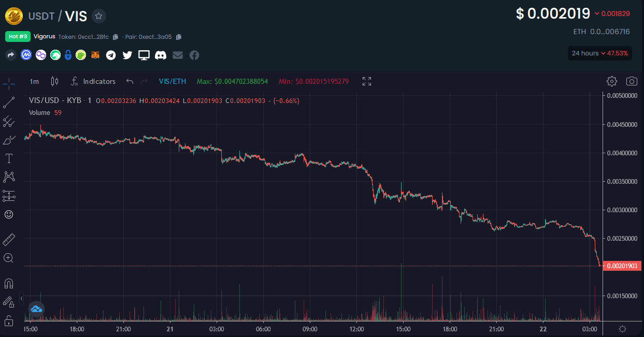This screenshot has height=337, width=644.
Task: Click the MetaMask fox icon
Action: pos(95,55)
